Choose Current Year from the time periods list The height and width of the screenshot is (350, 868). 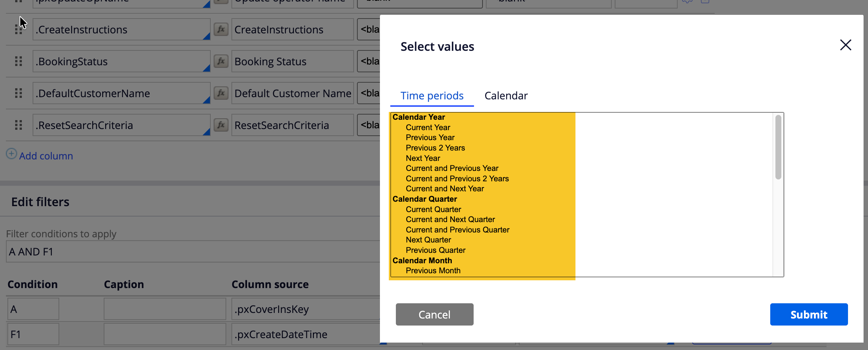pos(428,128)
